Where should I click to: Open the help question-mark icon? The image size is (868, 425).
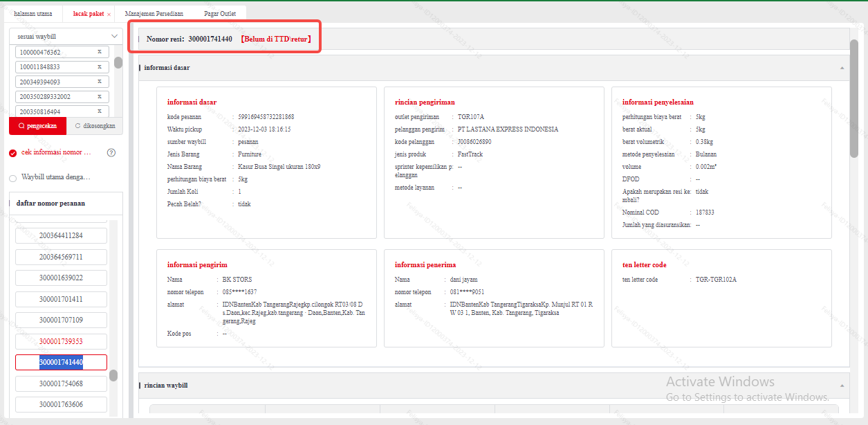111,152
